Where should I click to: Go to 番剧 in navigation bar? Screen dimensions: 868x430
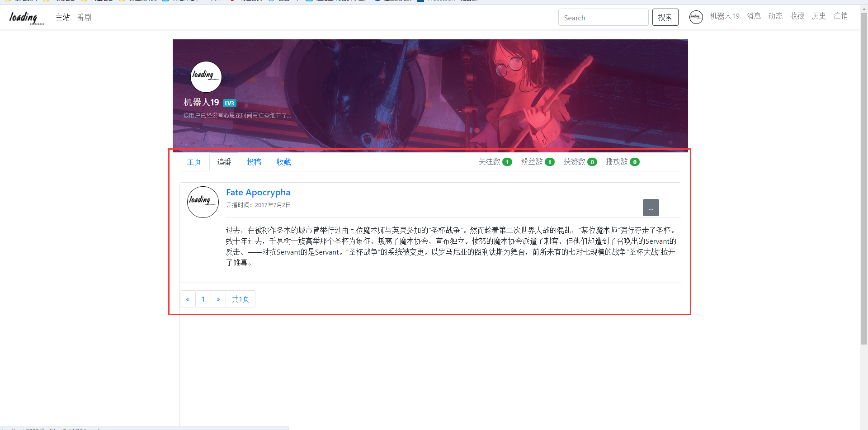tap(84, 17)
